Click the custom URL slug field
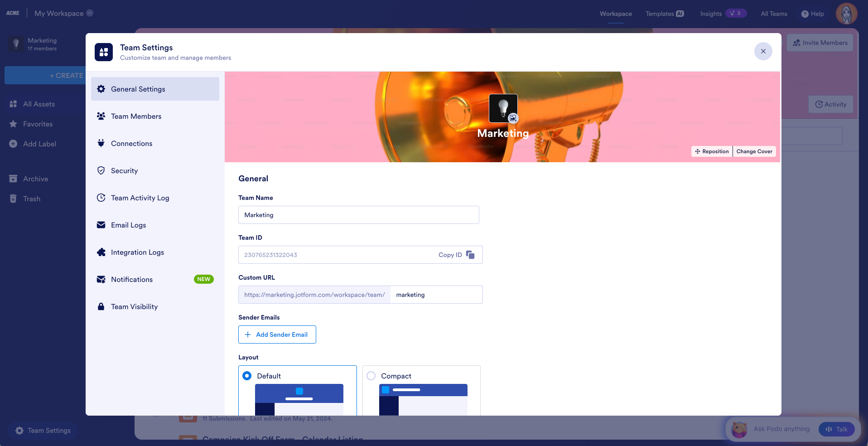The height and width of the screenshot is (446, 868). (x=436, y=295)
